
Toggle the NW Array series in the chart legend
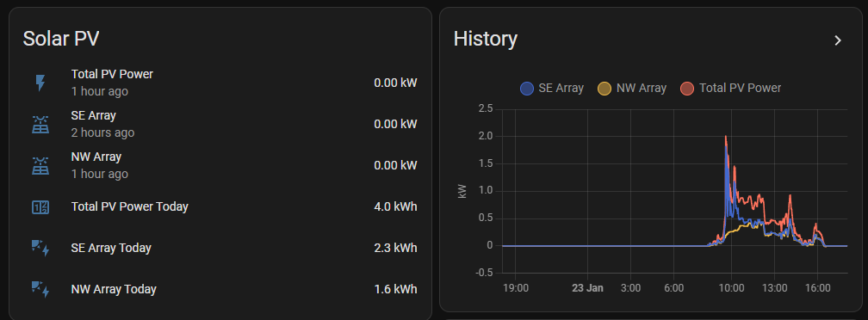click(x=632, y=88)
